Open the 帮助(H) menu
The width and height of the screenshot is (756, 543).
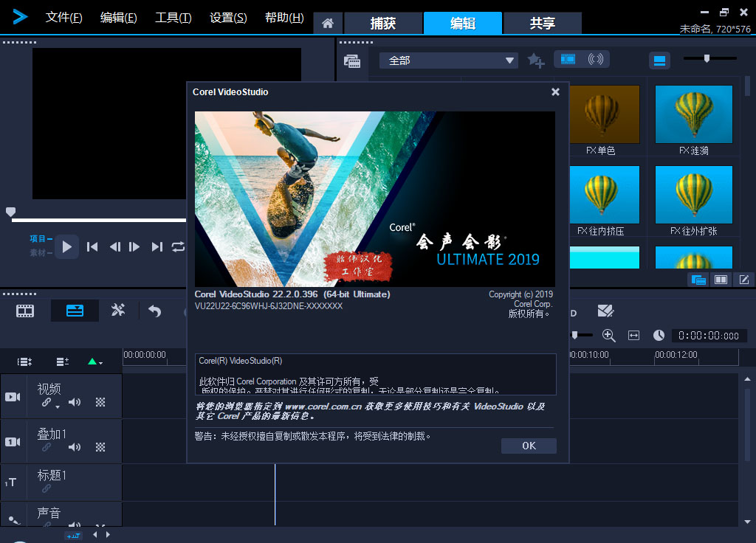click(x=284, y=18)
